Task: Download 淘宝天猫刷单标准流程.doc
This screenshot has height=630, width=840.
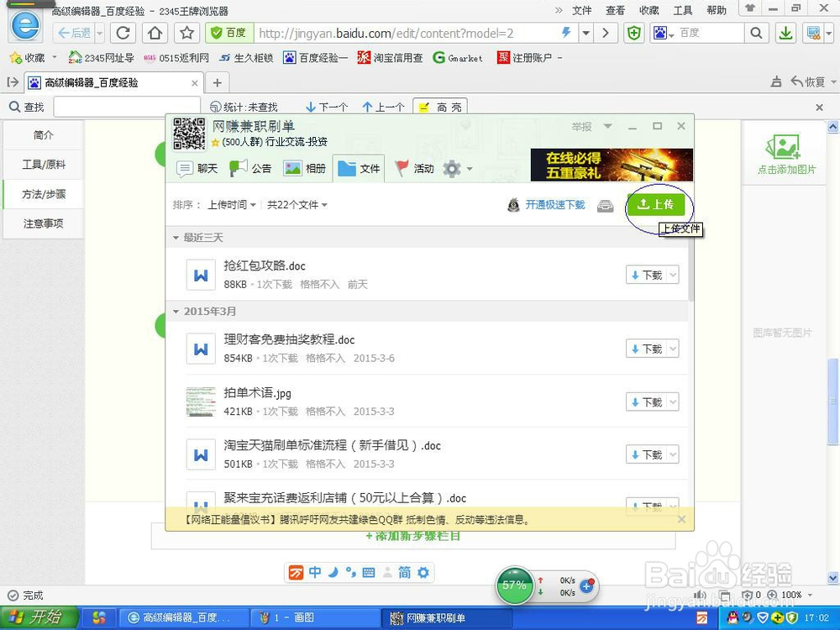Action: pyautogui.click(x=647, y=454)
